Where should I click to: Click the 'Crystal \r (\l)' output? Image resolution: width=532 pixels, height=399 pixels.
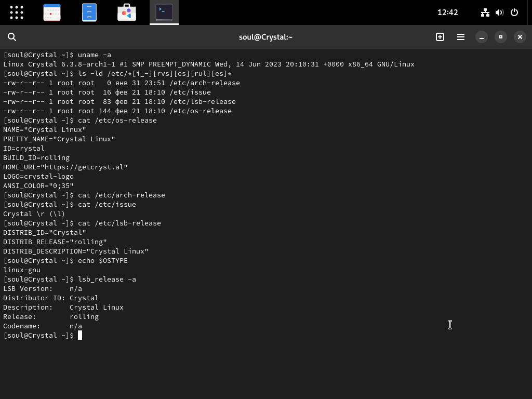coord(34,214)
